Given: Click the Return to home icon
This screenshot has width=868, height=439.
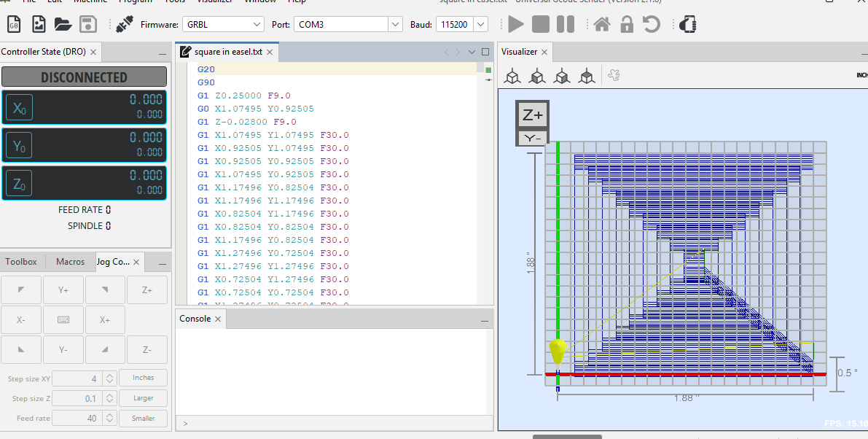Looking at the screenshot, I should (602, 24).
